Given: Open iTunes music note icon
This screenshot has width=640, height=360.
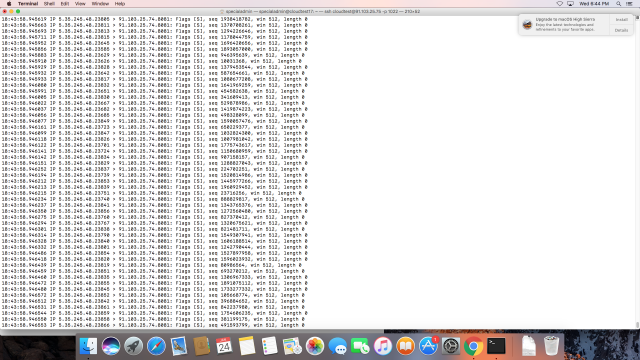Looking at the screenshot, I should pyautogui.click(x=382, y=346).
